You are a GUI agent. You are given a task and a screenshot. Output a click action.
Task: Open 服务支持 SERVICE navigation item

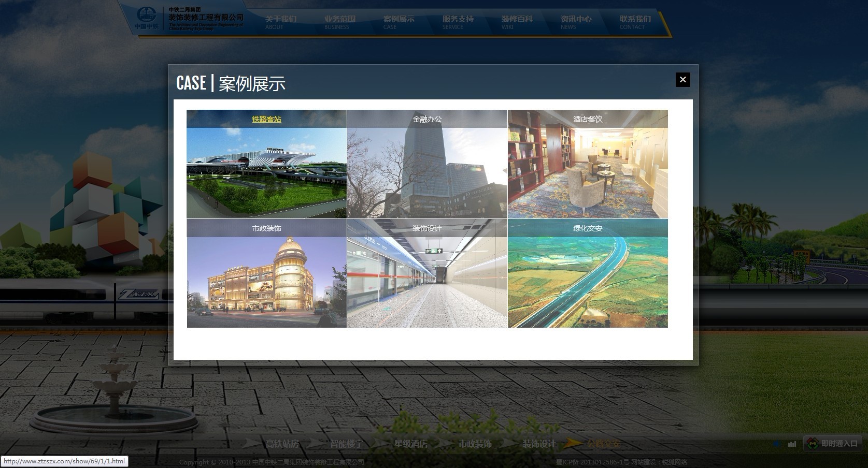point(458,22)
